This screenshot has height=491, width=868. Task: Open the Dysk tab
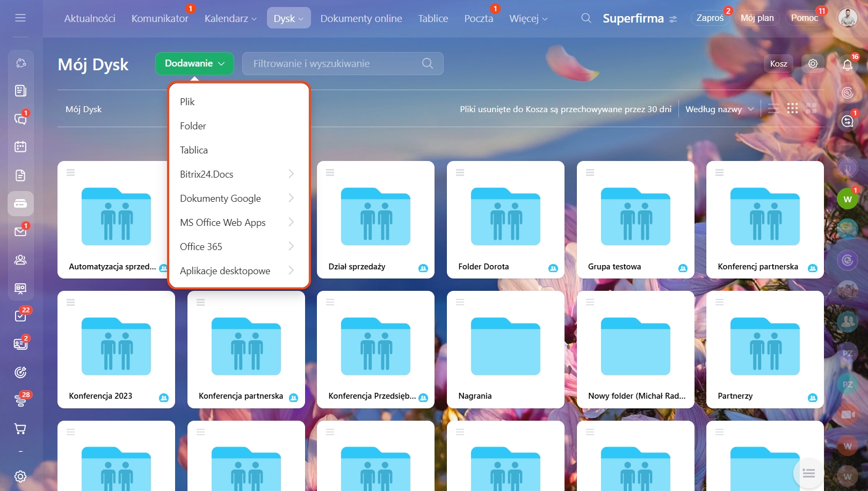click(289, 18)
